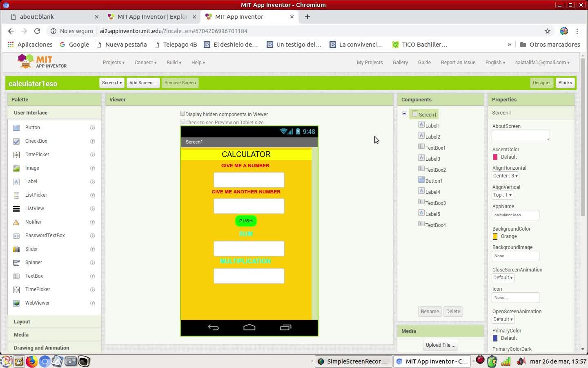Screen dimensions: 588x368
Task: Reload the page in Chromium
Action: pos(37,31)
